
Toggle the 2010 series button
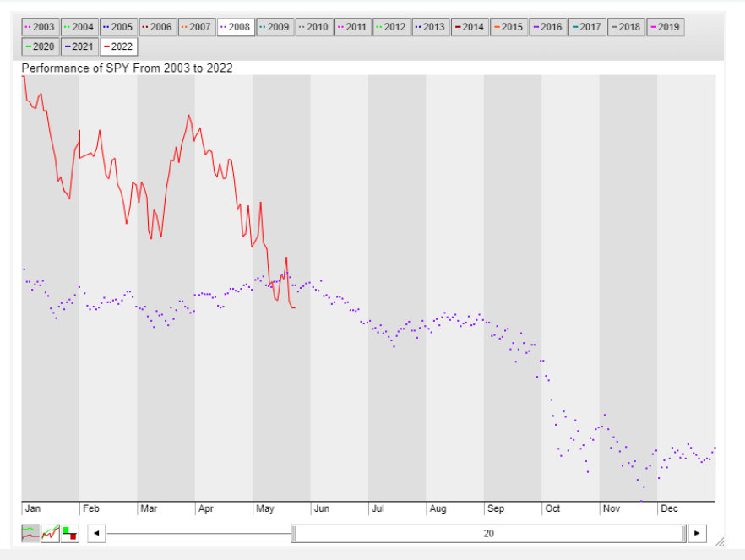[x=314, y=27]
